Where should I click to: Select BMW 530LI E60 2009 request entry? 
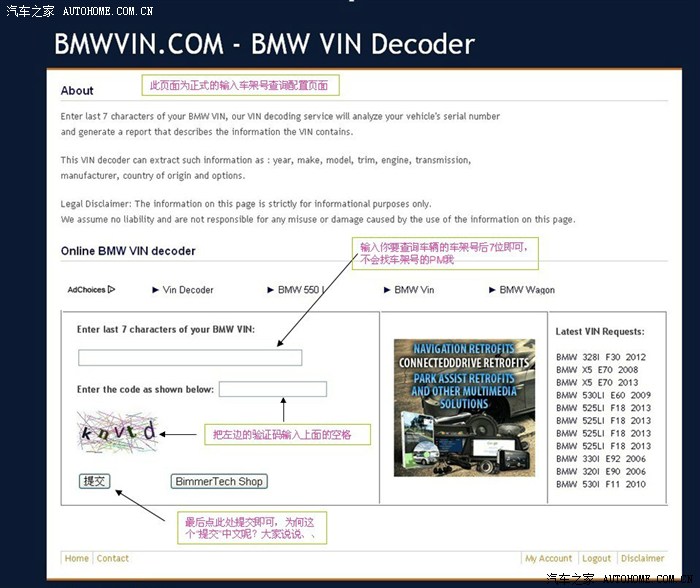pyautogui.click(x=601, y=395)
